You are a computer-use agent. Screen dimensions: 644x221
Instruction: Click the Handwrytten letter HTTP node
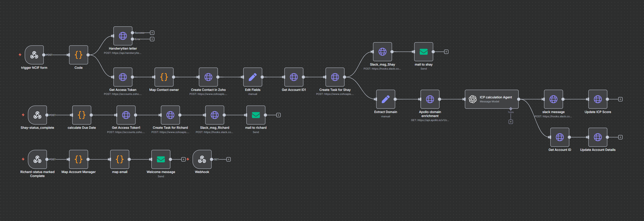tap(123, 36)
